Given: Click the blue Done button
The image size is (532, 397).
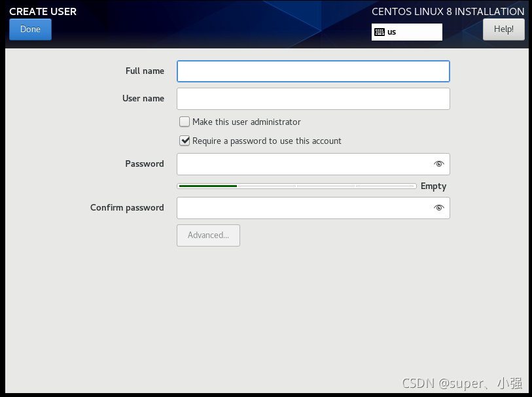Looking at the screenshot, I should [30, 29].
